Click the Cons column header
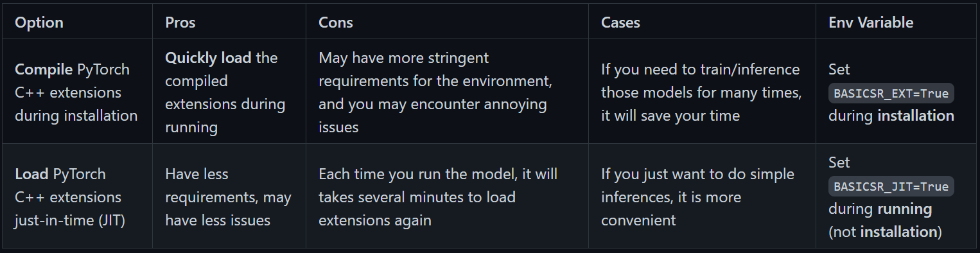This screenshot has width=980, height=253. pyautogui.click(x=336, y=22)
